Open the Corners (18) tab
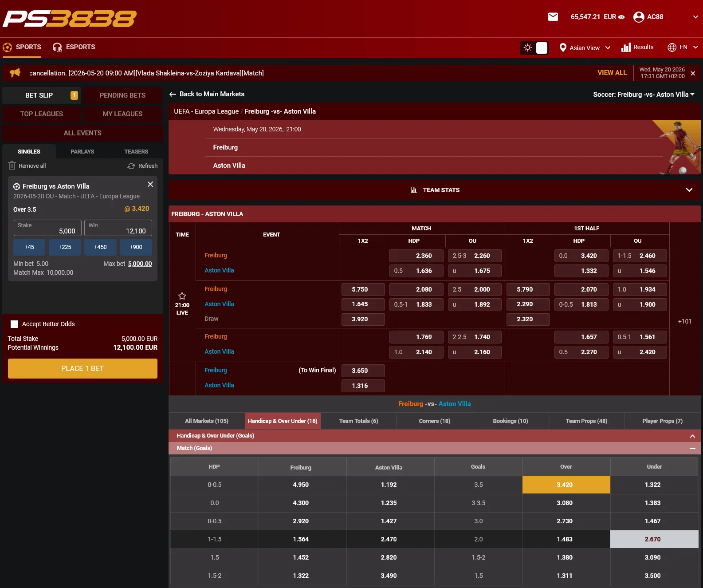703x588 pixels. [x=435, y=421]
